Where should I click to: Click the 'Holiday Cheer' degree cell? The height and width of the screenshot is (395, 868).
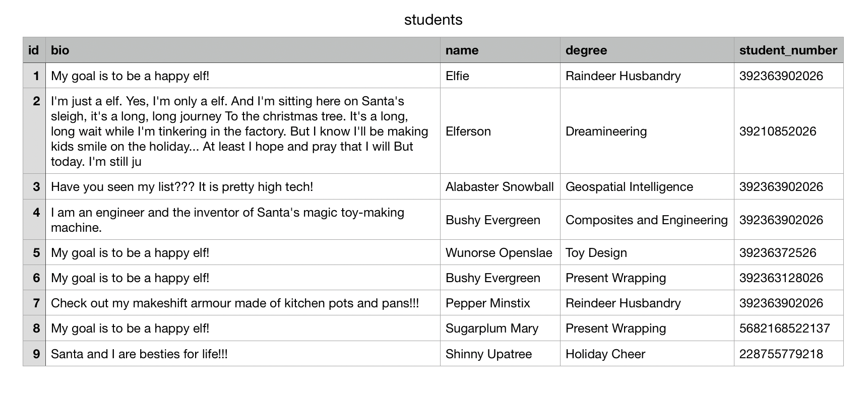[647, 354]
